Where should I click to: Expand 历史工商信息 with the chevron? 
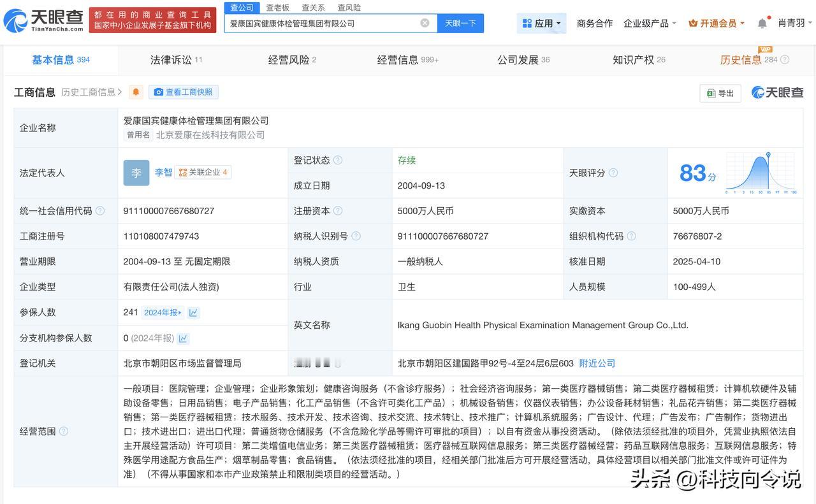tap(92, 92)
